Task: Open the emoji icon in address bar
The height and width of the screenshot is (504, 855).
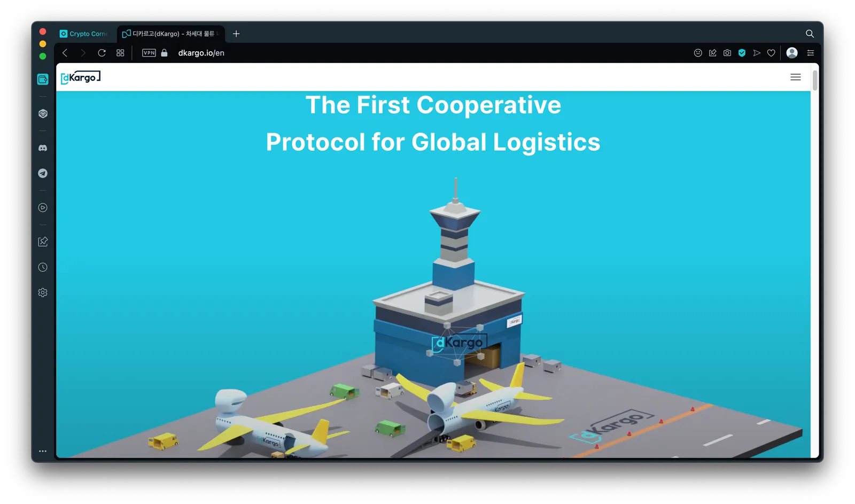Action: point(698,53)
